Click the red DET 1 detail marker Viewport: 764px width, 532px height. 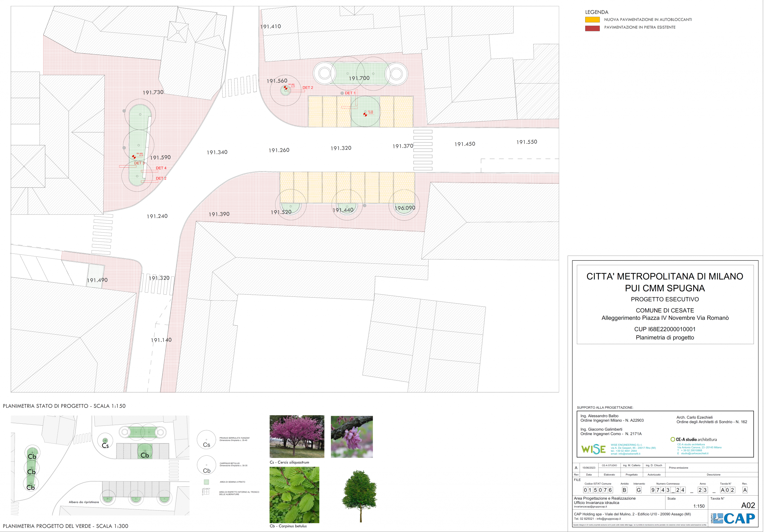point(350,93)
